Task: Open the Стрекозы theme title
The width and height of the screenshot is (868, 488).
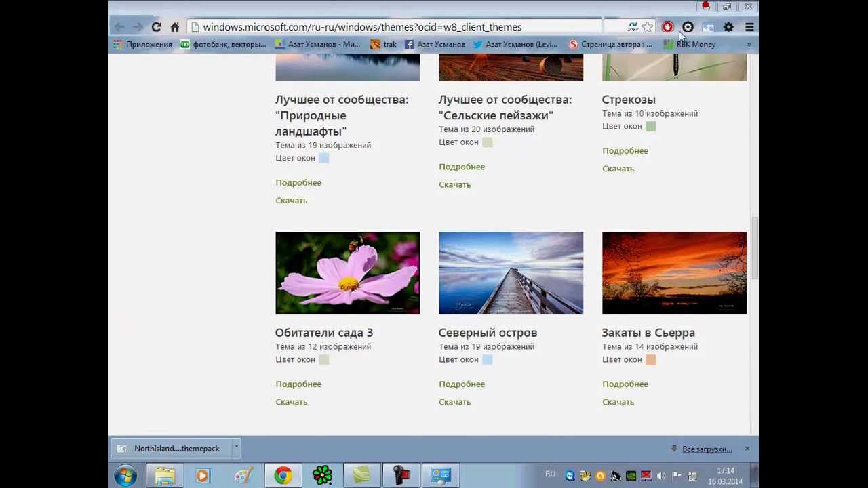Action: (629, 100)
